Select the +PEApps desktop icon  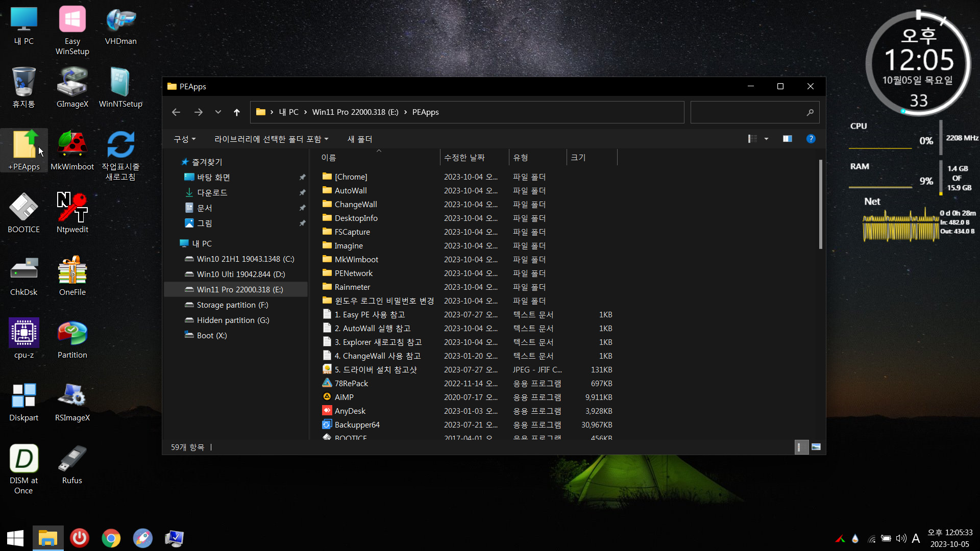(x=24, y=151)
